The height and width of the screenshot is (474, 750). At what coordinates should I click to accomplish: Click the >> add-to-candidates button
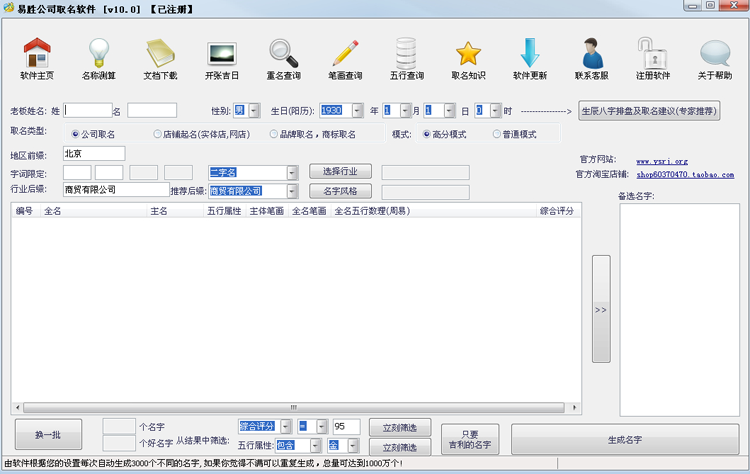click(x=601, y=309)
